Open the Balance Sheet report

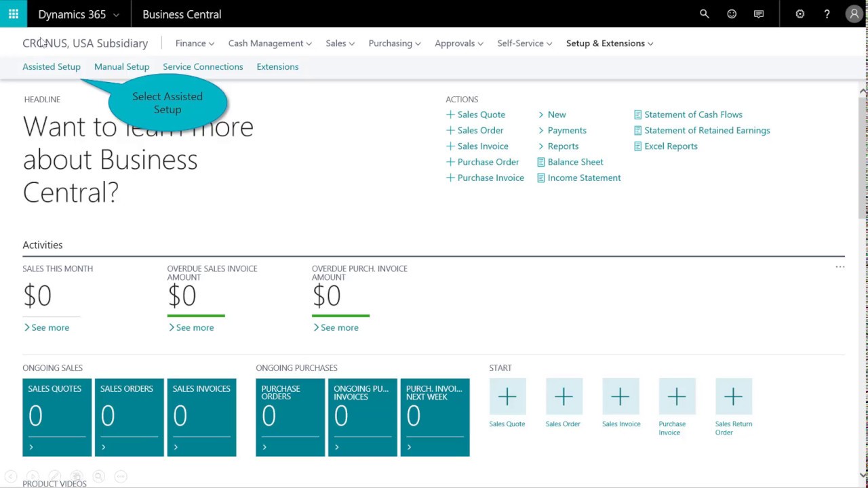570,162
